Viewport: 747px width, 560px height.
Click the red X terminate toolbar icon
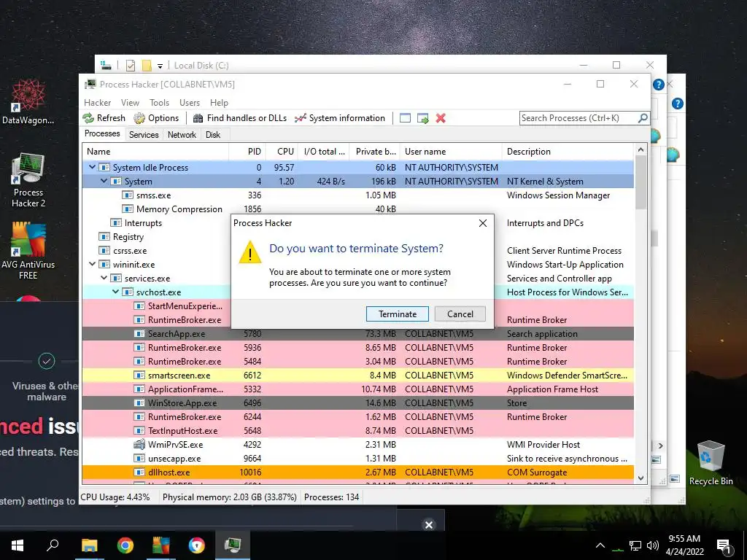click(x=441, y=118)
